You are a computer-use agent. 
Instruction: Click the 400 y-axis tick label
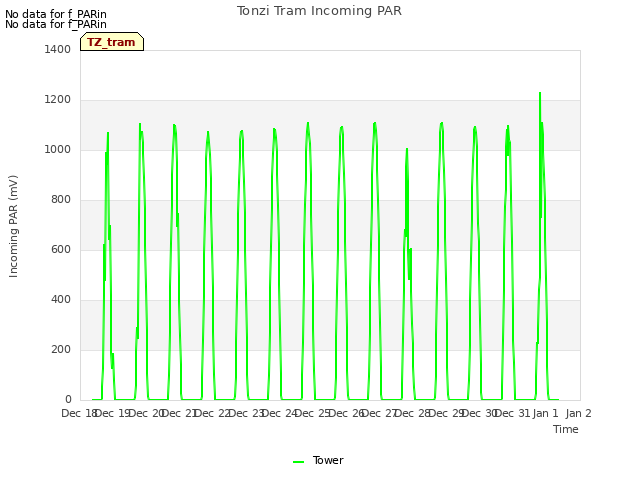point(61,300)
